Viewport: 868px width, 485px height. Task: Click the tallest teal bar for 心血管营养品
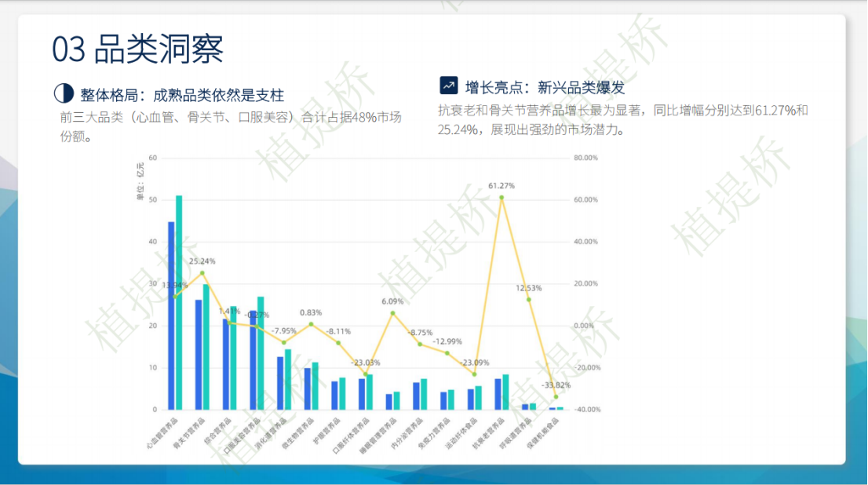[179, 302]
